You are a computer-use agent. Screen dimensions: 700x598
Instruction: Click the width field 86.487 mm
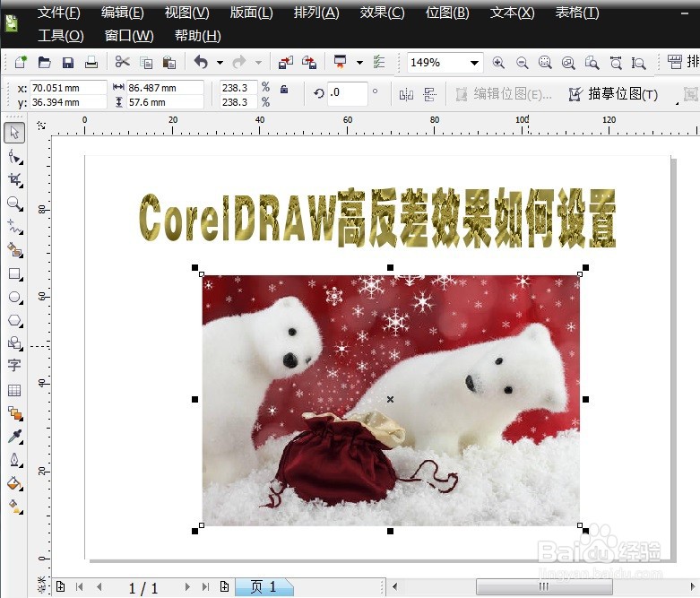click(x=165, y=88)
